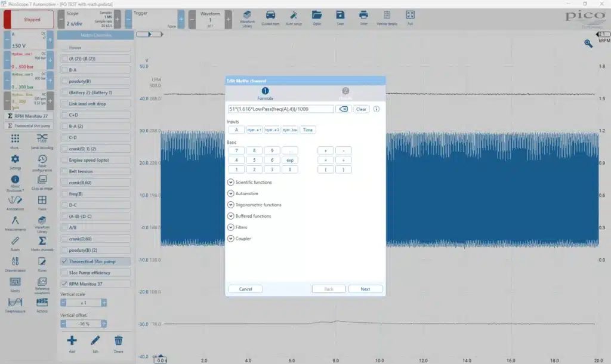
Task: Open the Settings gear in the sidebar
Action: click(15, 162)
